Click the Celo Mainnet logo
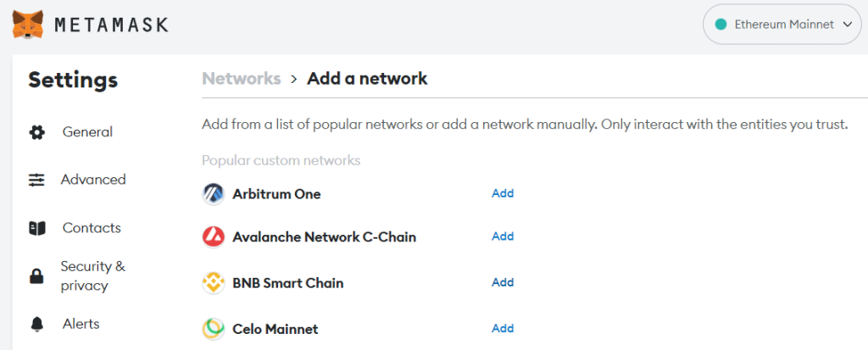Viewport: 868px width, 350px height. [x=213, y=330]
